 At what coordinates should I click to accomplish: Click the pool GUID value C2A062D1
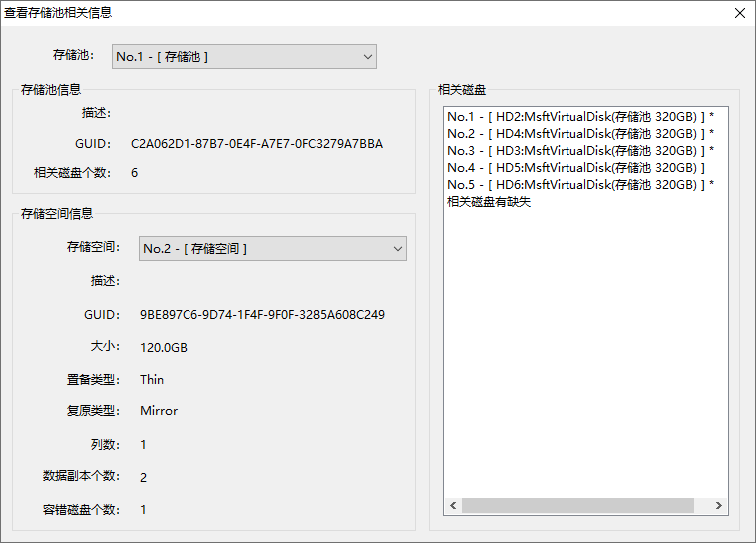pos(256,144)
